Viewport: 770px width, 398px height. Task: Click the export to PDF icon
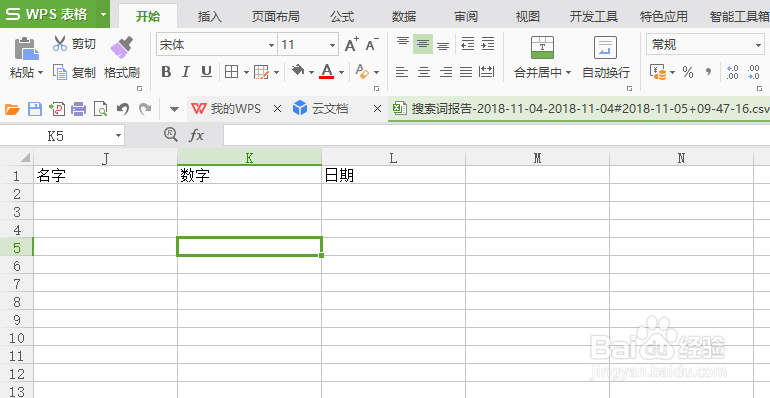pyautogui.click(x=57, y=109)
